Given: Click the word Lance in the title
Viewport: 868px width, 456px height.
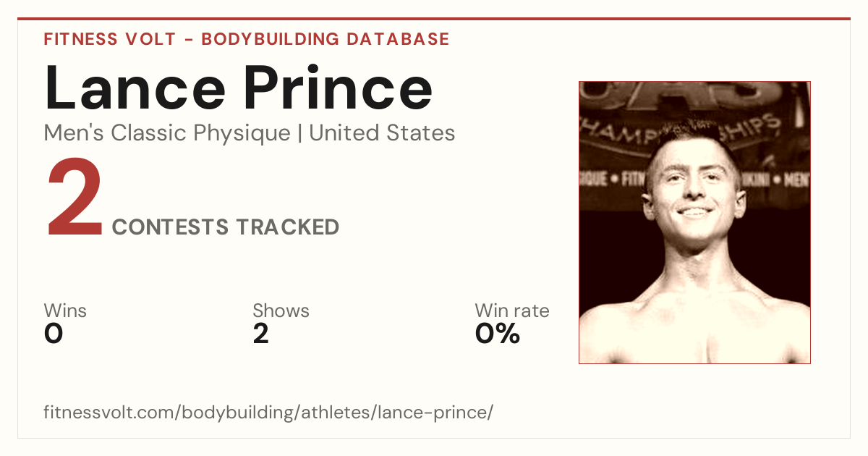Looking at the screenshot, I should 135,88.
